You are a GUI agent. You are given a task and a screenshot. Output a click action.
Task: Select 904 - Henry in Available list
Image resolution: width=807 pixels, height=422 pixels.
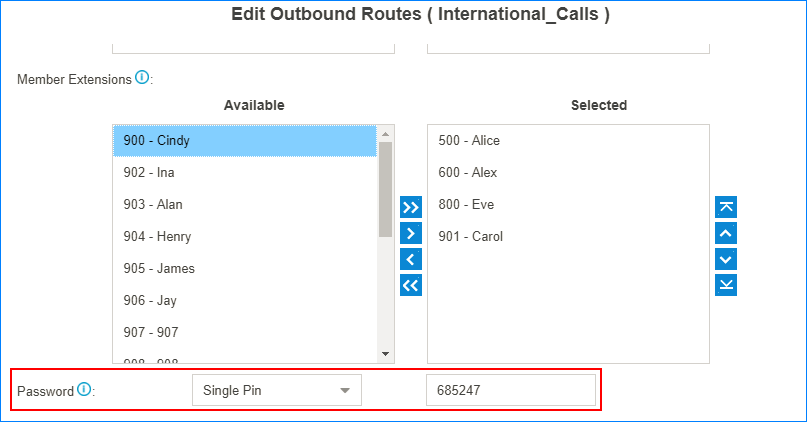point(245,237)
